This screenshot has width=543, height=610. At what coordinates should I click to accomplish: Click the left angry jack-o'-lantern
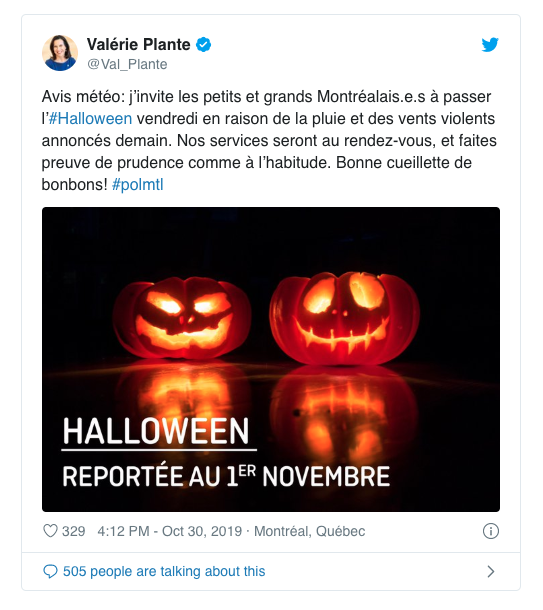point(182,318)
